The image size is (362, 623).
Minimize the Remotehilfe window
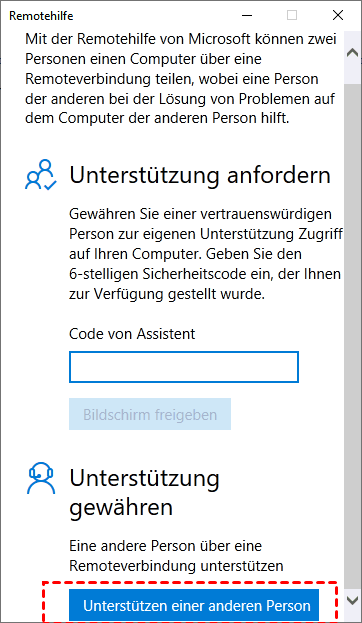pos(247,15)
